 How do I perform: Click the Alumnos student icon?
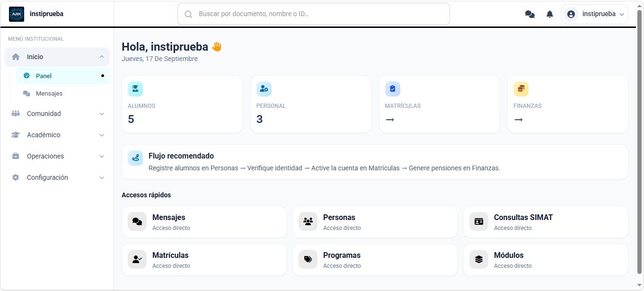pos(135,89)
